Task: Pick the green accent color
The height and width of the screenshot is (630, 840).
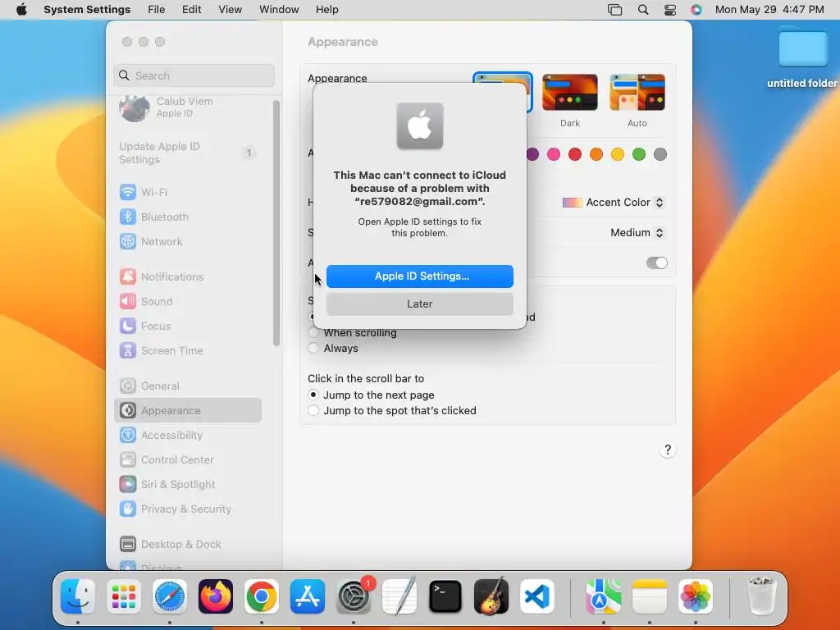Action: point(638,154)
